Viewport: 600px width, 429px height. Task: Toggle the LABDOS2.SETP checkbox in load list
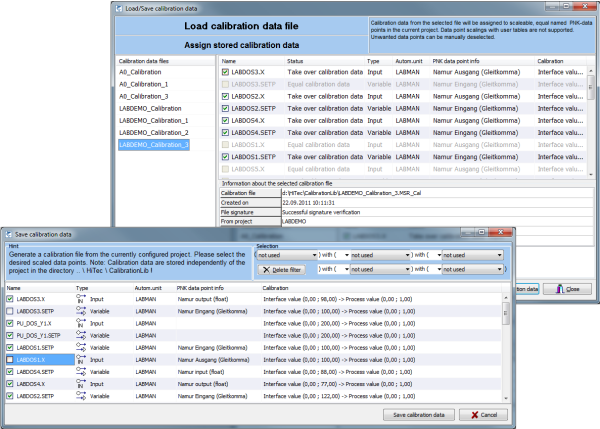227,108
